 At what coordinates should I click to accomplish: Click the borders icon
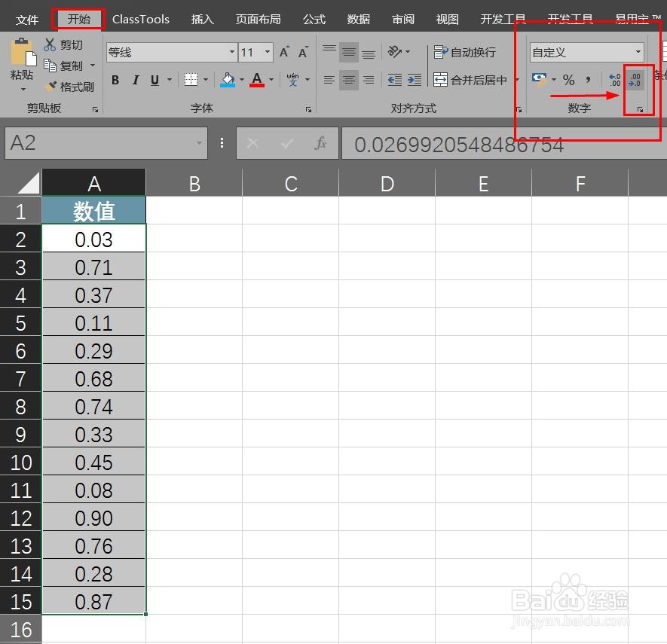point(191,80)
